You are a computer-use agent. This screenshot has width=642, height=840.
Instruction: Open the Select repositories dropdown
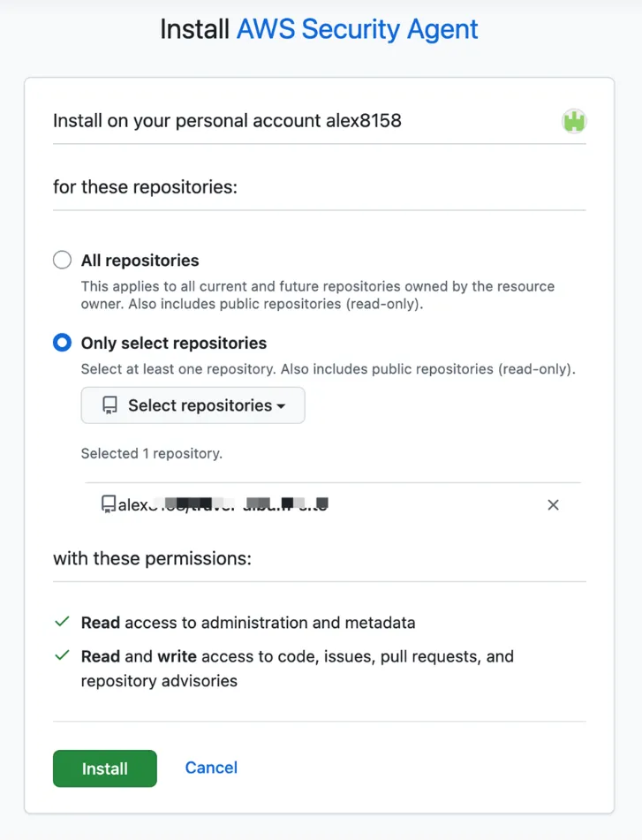click(x=193, y=405)
